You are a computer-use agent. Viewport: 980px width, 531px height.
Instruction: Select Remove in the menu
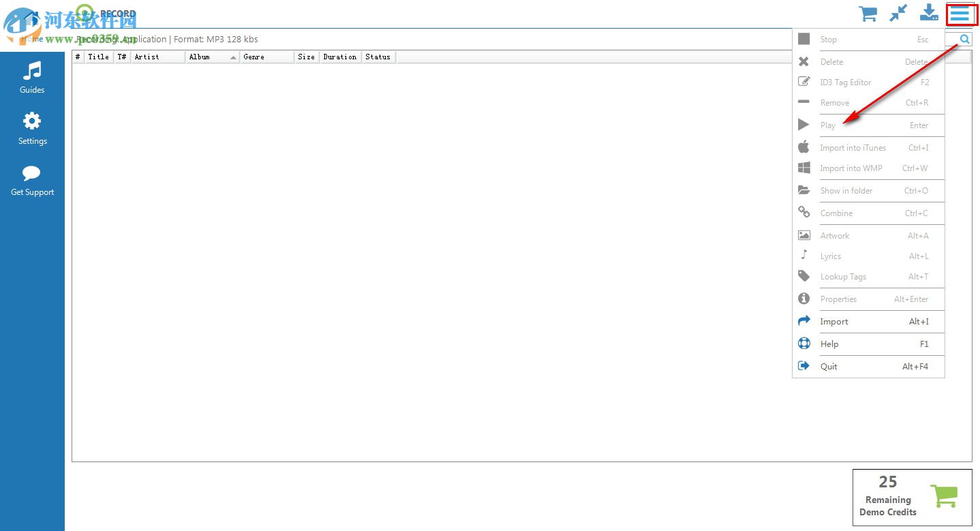868,103
